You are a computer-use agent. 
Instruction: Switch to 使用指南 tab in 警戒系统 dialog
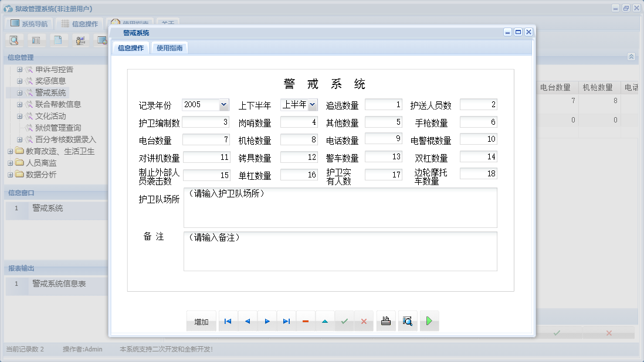pyautogui.click(x=170, y=48)
